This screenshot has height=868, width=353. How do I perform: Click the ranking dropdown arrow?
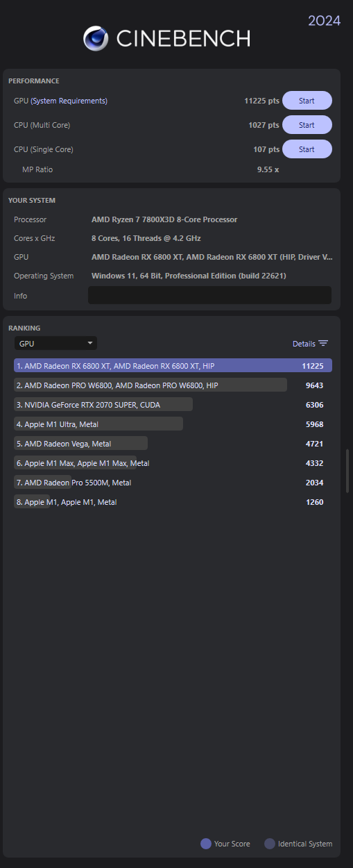coord(90,343)
